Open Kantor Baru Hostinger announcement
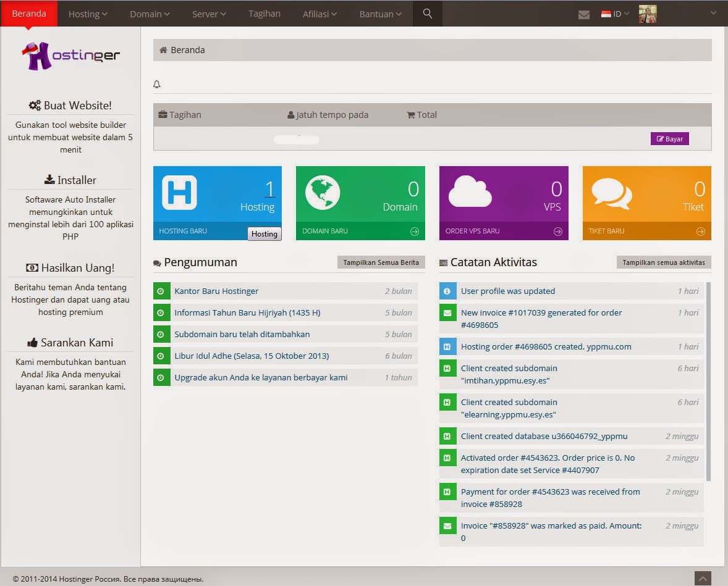Image resolution: width=728 pixels, height=586 pixels. (x=216, y=291)
